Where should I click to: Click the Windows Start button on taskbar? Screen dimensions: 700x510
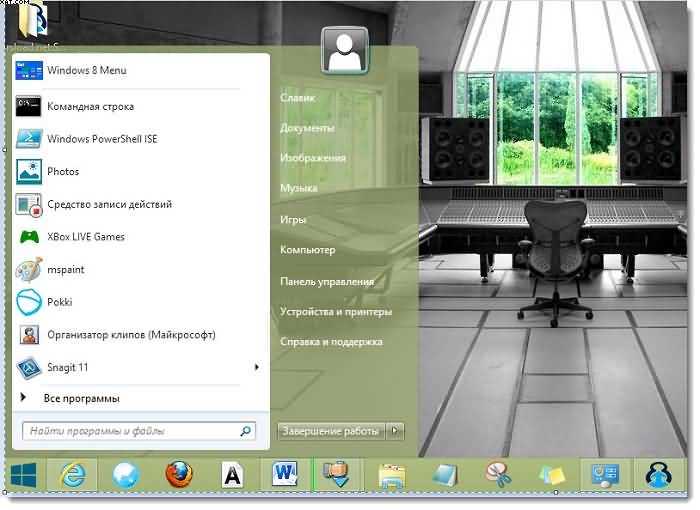(23, 475)
